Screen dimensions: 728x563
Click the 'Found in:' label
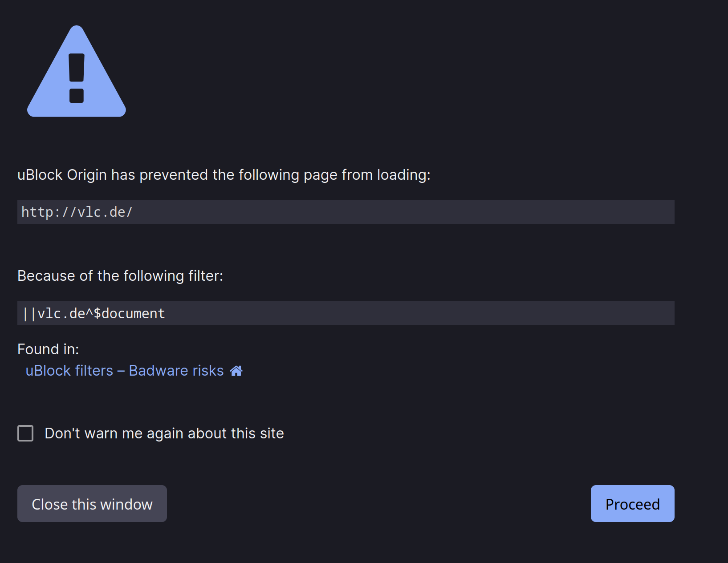tap(48, 349)
